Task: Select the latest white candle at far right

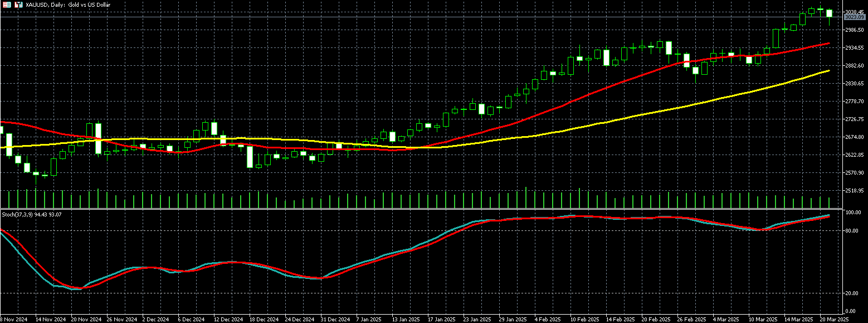Action: point(829,13)
